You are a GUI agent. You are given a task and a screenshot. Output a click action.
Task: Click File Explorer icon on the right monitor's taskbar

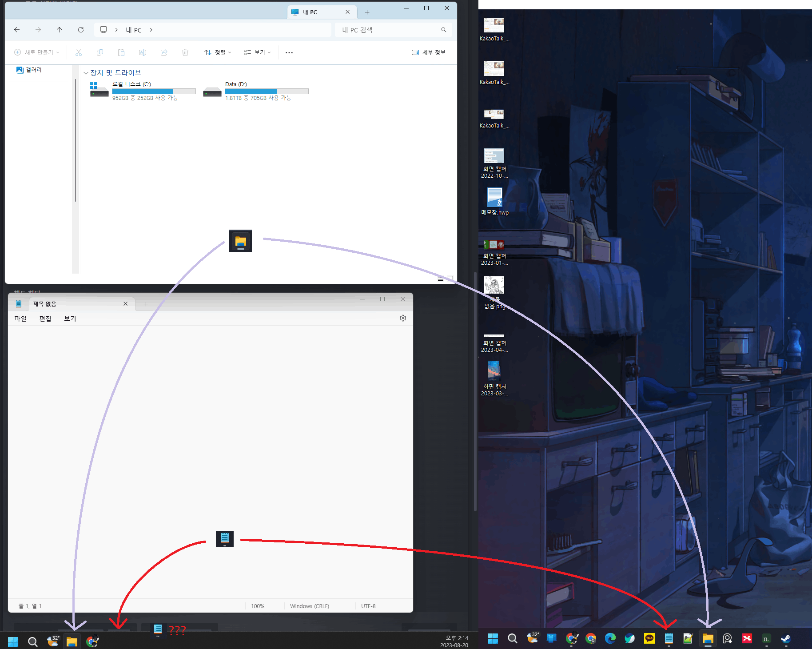(708, 638)
